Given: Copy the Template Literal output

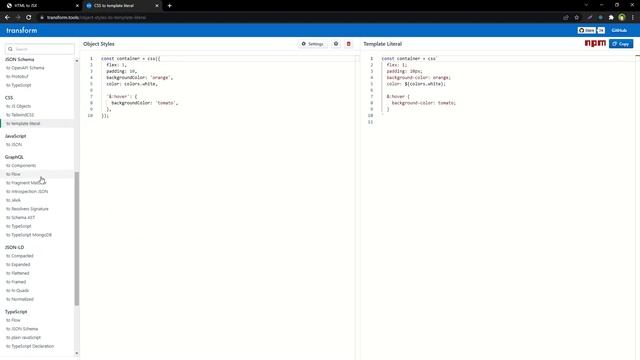Looking at the screenshot, I should click(621, 44).
